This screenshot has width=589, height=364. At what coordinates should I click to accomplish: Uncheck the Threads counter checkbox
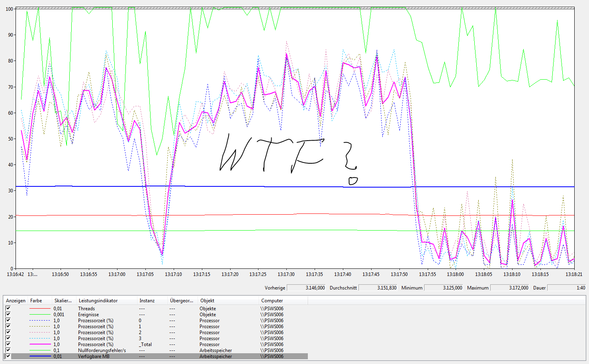coord(8,308)
